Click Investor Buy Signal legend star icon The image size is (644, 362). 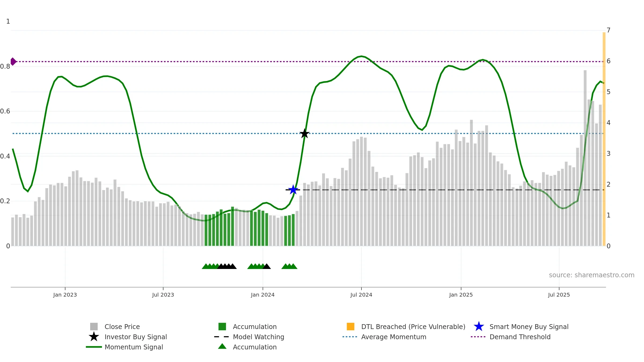pos(94,337)
